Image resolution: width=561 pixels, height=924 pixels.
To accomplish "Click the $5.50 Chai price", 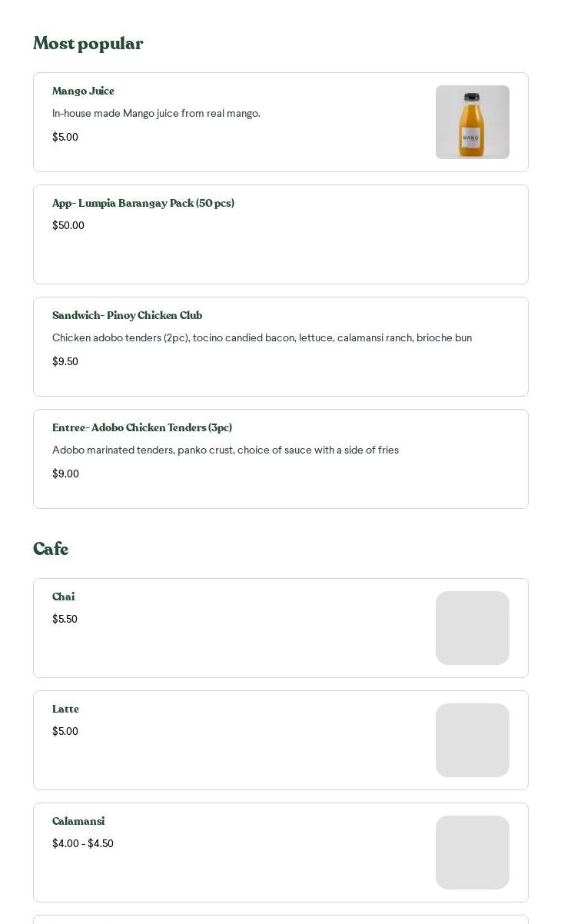I will [65, 619].
